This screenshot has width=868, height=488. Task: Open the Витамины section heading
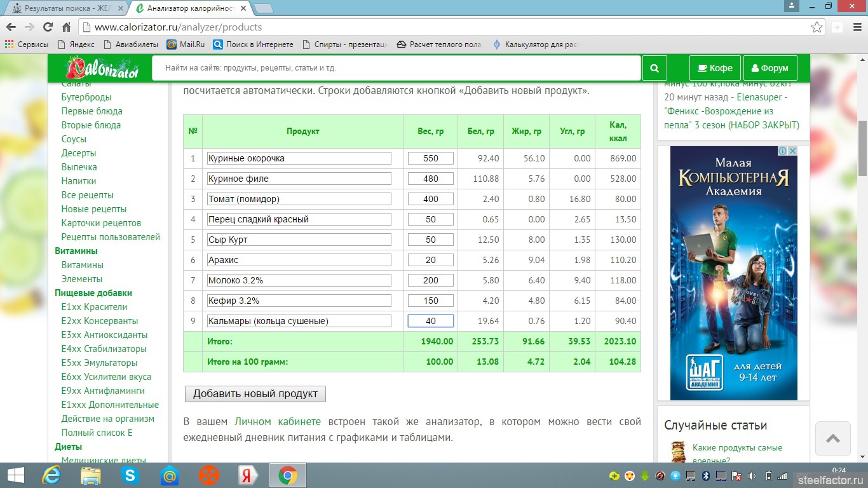pos(76,251)
